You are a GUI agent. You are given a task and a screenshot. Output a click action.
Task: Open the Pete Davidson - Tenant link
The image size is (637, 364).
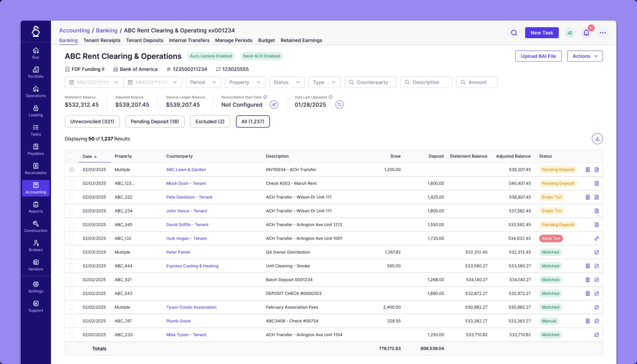tap(189, 197)
